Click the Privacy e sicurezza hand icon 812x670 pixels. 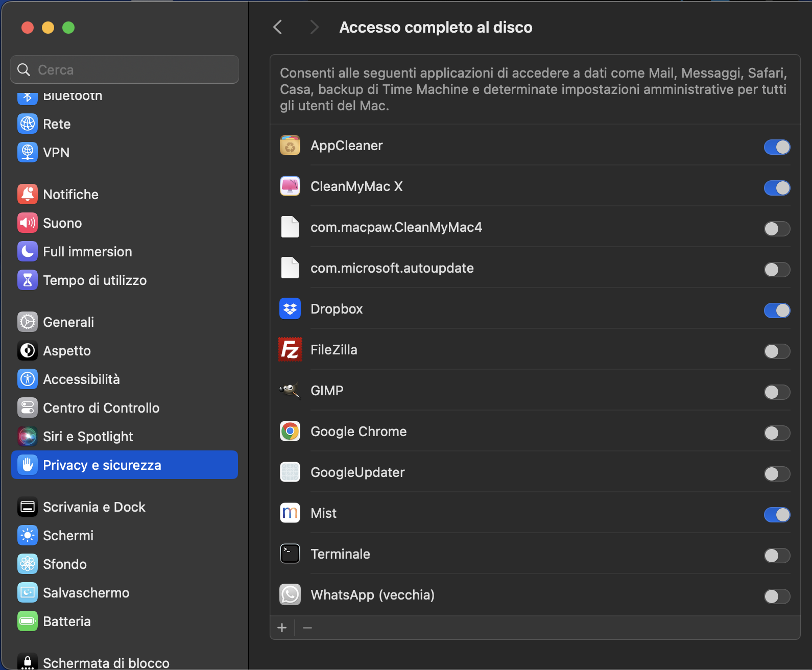point(28,465)
